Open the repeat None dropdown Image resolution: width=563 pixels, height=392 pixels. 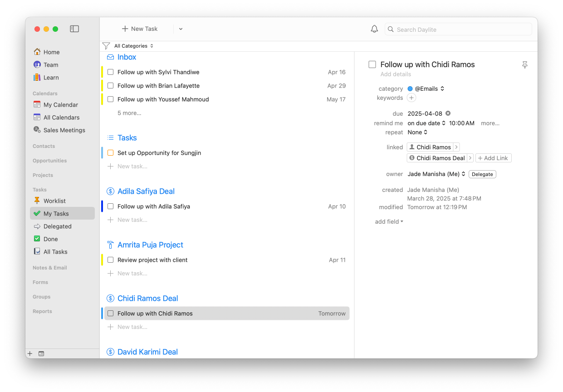(x=418, y=132)
